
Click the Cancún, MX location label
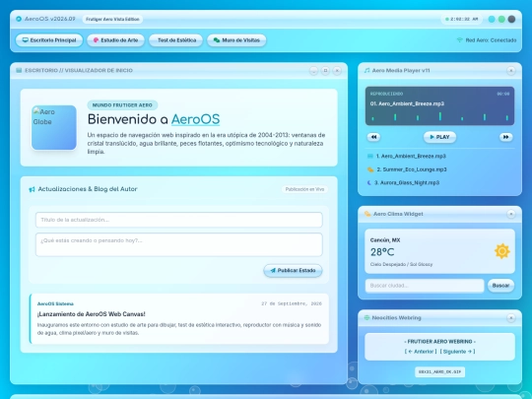385,239
